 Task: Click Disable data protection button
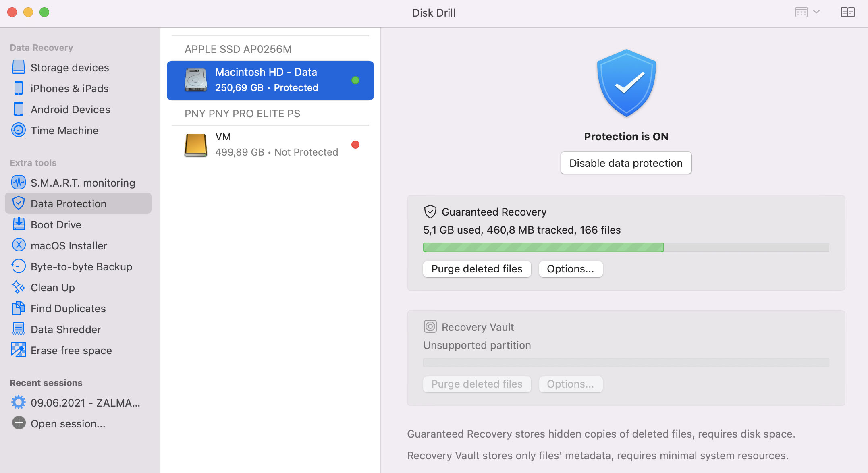point(626,163)
